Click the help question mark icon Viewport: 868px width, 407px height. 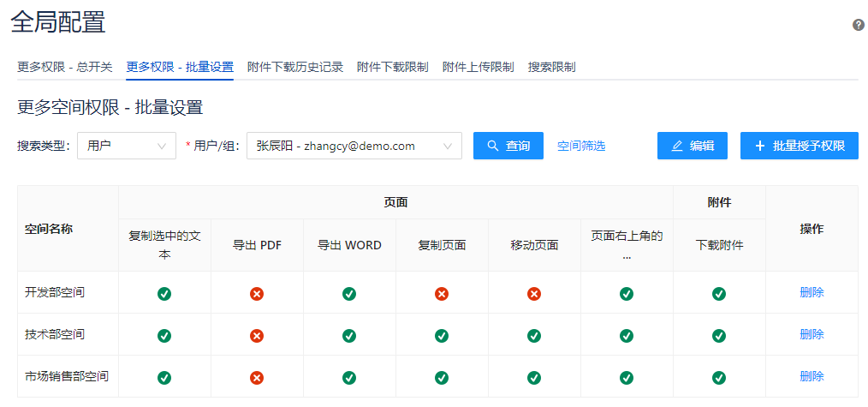pyautogui.click(x=859, y=25)
